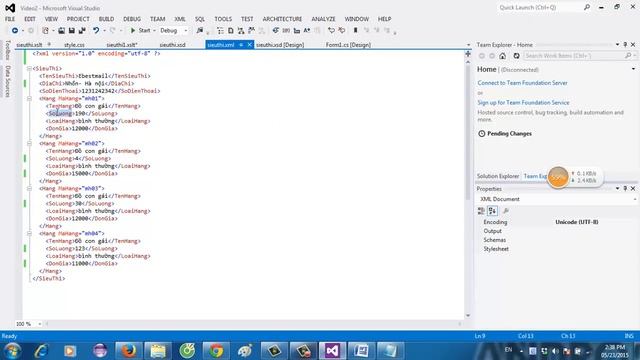Open the document tabs overflow dropdown
Screen dimensions: 640x360
pyautogui.click(x=468, y=45)
